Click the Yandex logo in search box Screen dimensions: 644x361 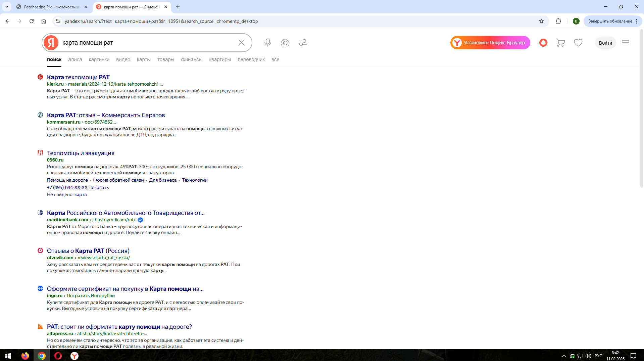tap(51, 43)
